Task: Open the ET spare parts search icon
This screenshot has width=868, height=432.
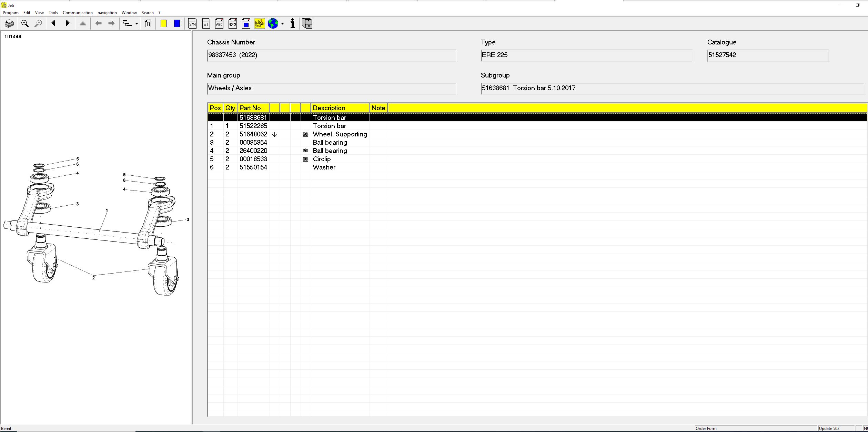Action: pos(206,23)
